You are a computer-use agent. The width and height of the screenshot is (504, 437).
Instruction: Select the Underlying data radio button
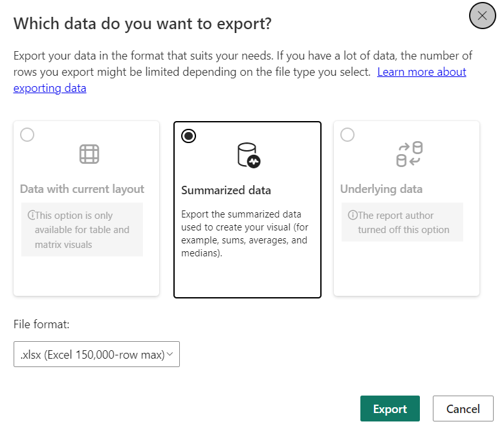[347, 135]
